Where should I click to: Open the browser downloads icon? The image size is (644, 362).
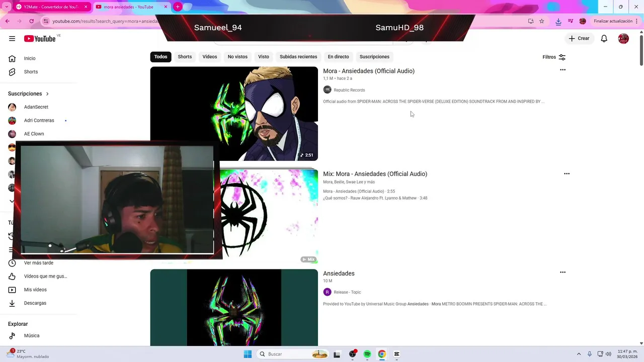coord(558,21)
